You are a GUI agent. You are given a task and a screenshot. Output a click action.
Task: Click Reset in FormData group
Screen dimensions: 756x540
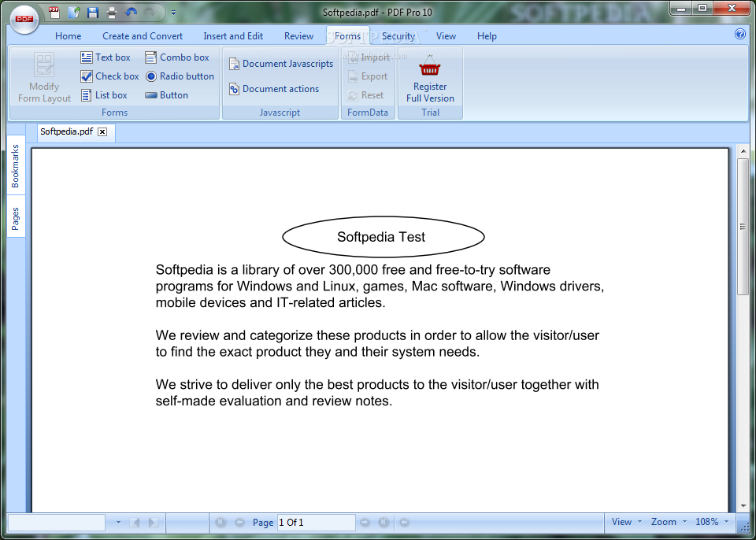pos(365,95)
